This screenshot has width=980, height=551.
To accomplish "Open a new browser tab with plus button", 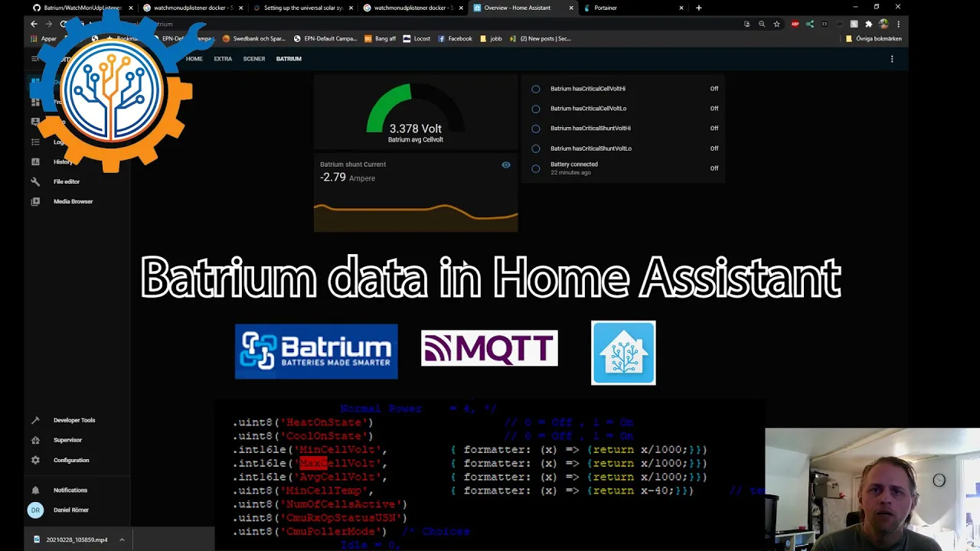I will [698, 8].
